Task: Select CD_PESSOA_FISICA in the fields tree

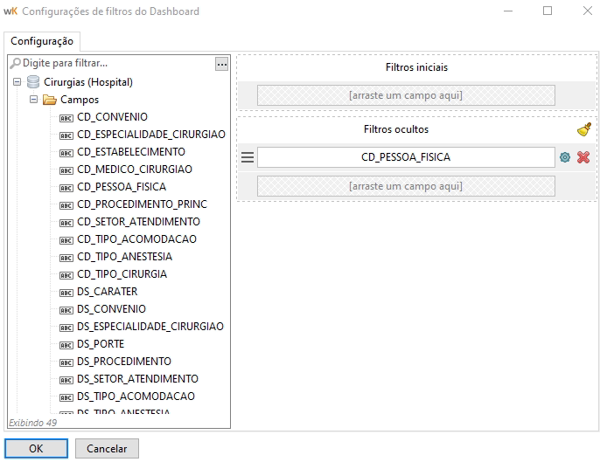Action: click(x=121, y=187)
